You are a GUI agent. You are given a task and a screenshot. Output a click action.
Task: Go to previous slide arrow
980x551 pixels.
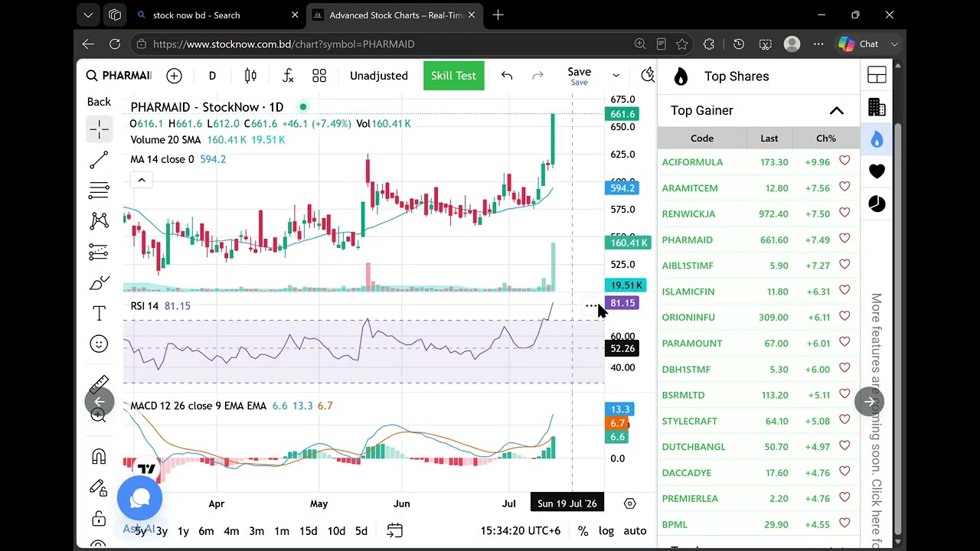tap(100, 402)
